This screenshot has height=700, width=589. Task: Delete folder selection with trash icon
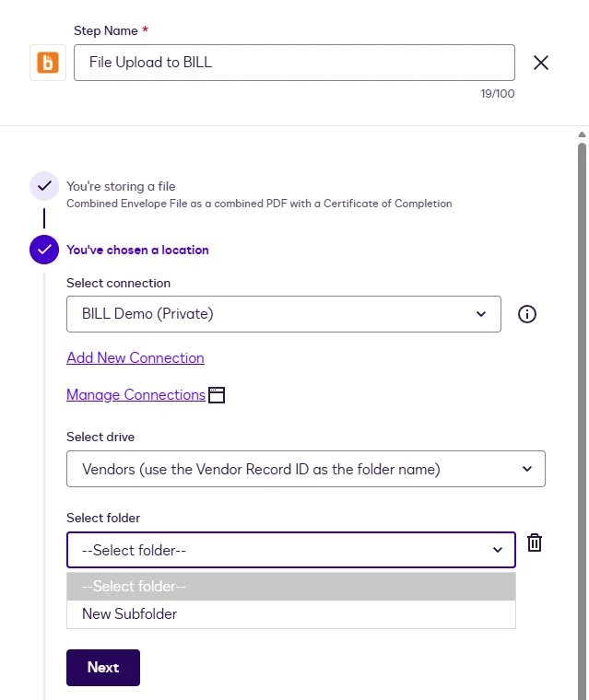click(535, 542)
